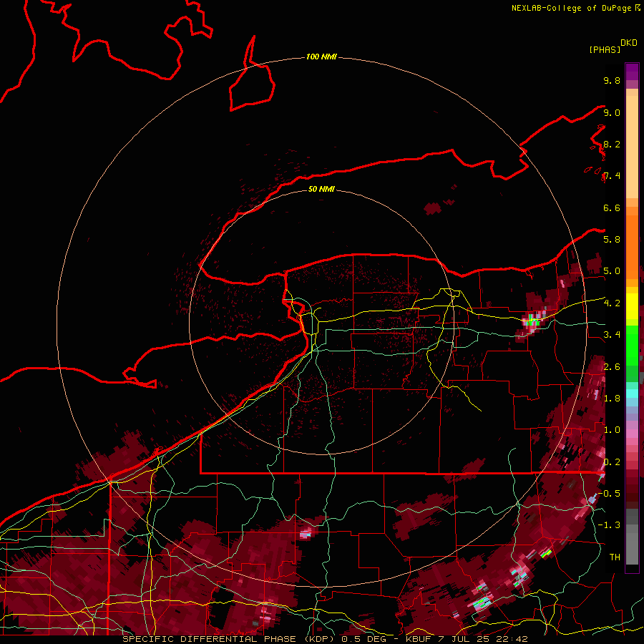Click the 2.6 scale value
The height and width of the screenshot is (644, 644).
coord(612,367)
